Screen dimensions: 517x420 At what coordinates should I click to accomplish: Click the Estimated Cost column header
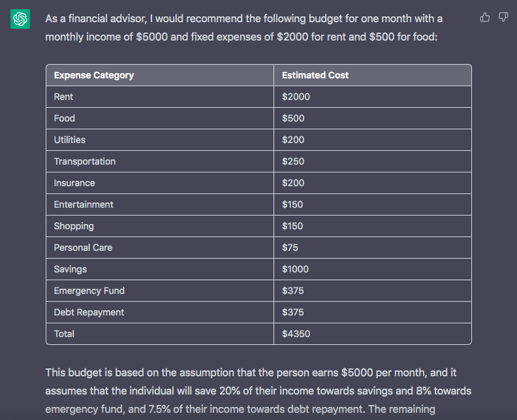coord(315,75)
